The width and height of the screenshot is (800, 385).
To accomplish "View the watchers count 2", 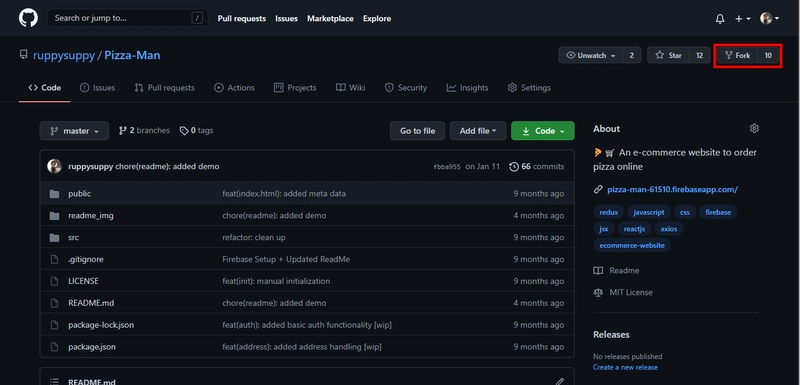I will tap(632, 55).
